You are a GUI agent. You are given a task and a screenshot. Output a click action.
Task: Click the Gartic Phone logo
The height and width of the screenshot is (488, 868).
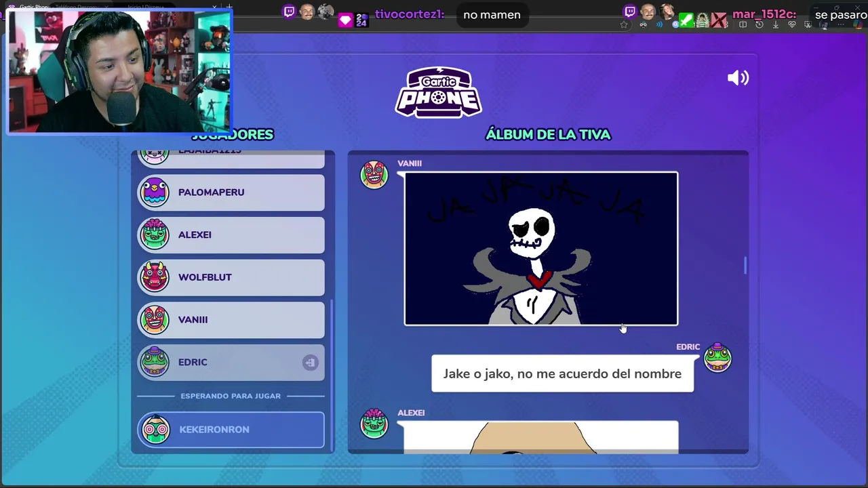click(439, 92)
